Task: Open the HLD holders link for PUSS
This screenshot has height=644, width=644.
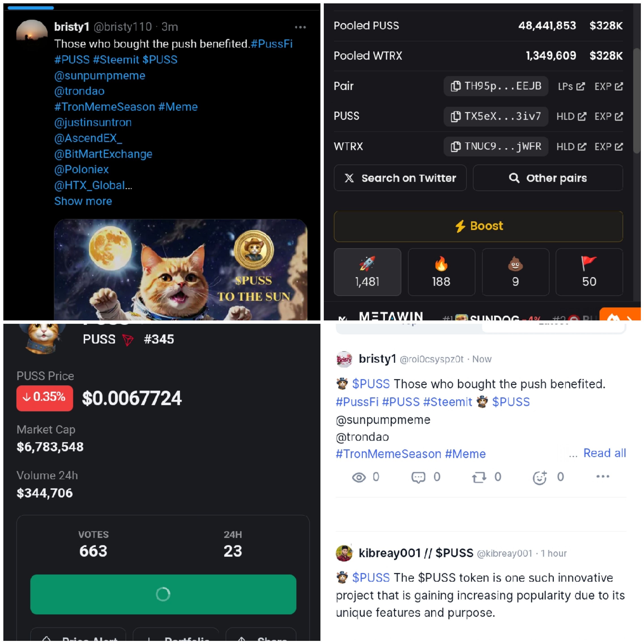Action: click(x=571, y=116)
